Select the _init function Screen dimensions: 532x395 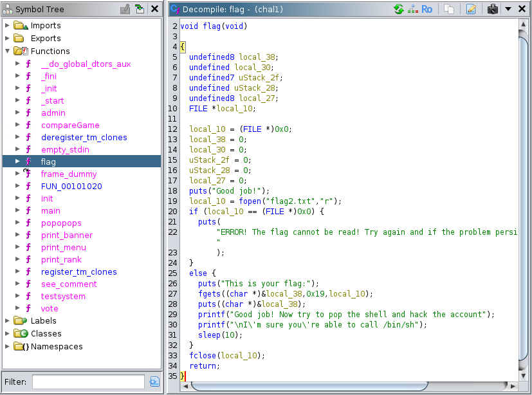tap(49, 89)
